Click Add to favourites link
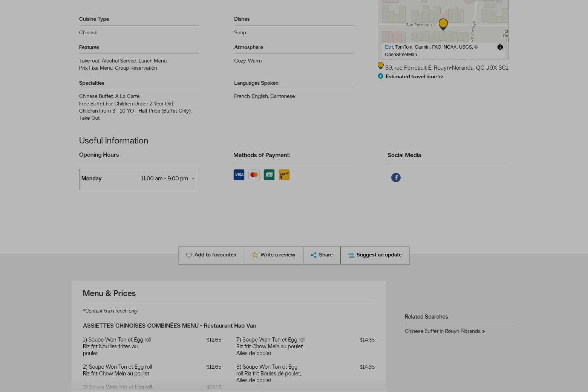This screenshot has width=588, height=392. tap(215, 255)
